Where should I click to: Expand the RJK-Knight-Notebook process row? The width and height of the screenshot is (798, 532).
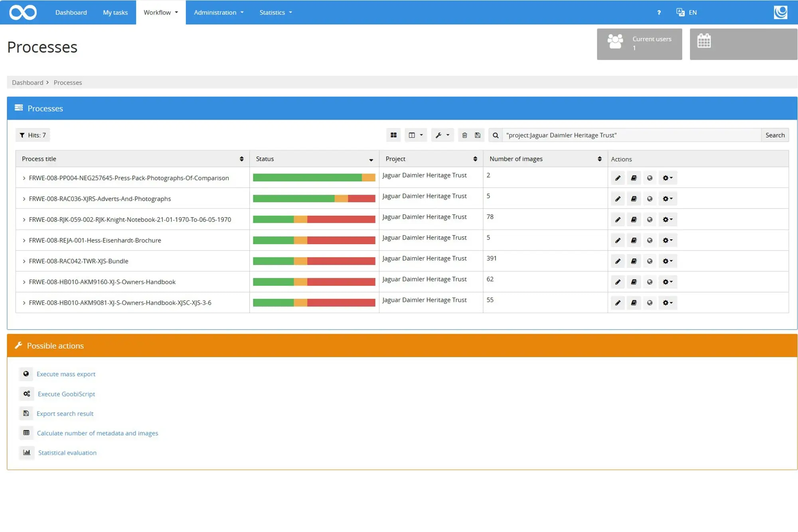(24, 220)
